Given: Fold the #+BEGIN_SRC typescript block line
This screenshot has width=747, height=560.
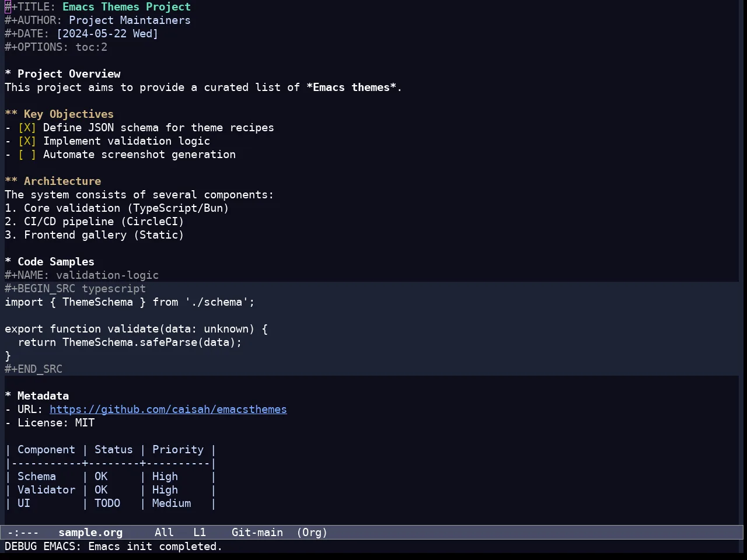Looking at the screenshot, I should pos(75,289).
